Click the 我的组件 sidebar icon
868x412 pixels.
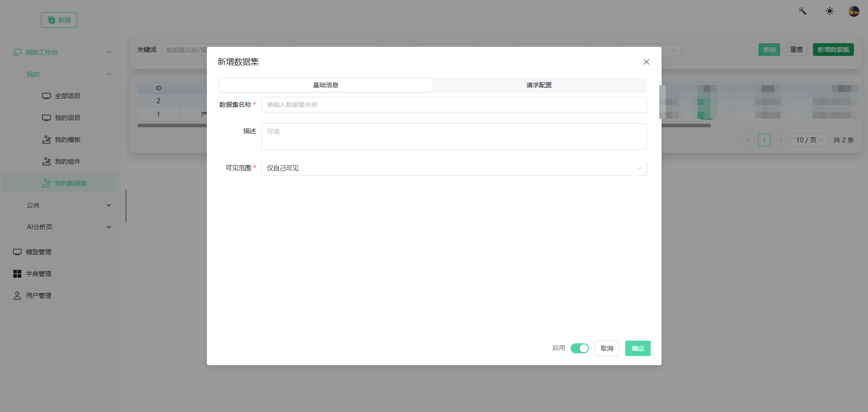coord(46,161)
